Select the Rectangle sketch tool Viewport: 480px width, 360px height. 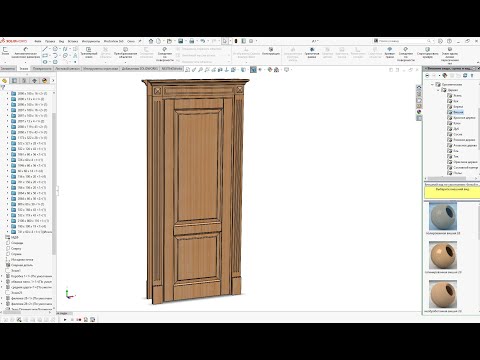coord(45,55)
